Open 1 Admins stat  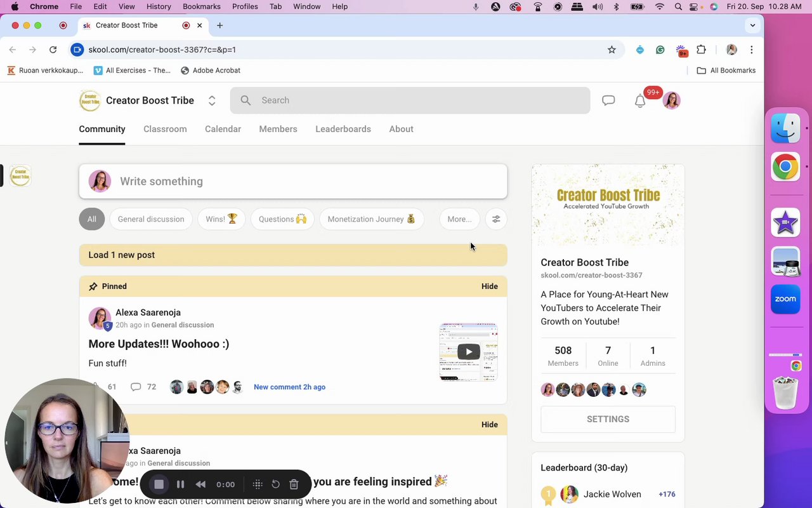coord(653,356)
